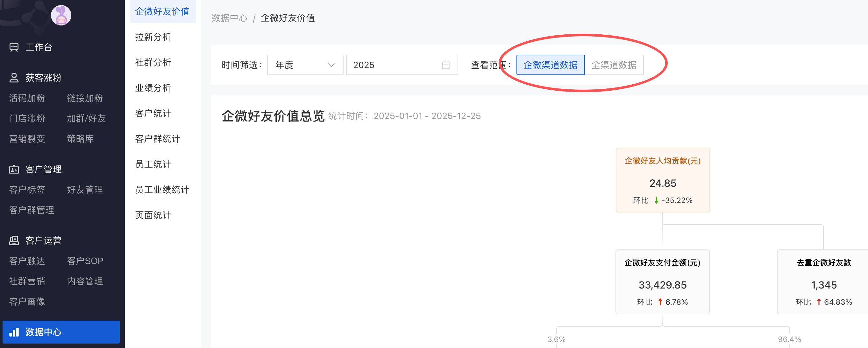Click the 企微好友支付金额 metric card

tap(662, 282)
